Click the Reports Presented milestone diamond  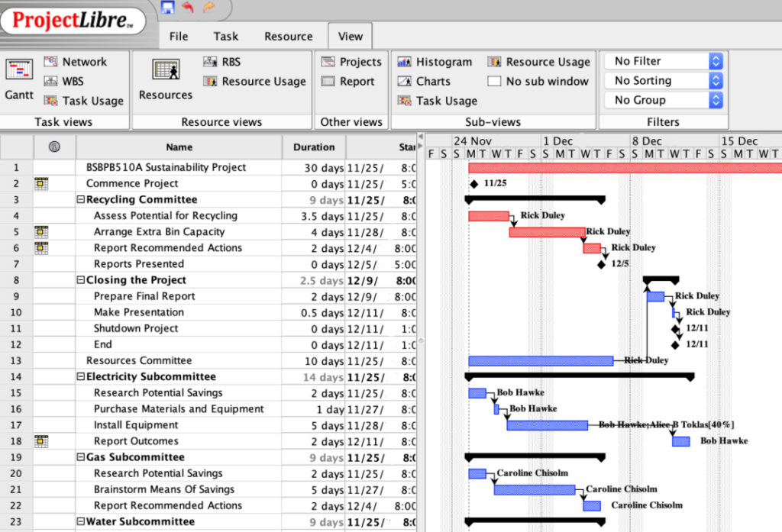[x=602, y=264]
